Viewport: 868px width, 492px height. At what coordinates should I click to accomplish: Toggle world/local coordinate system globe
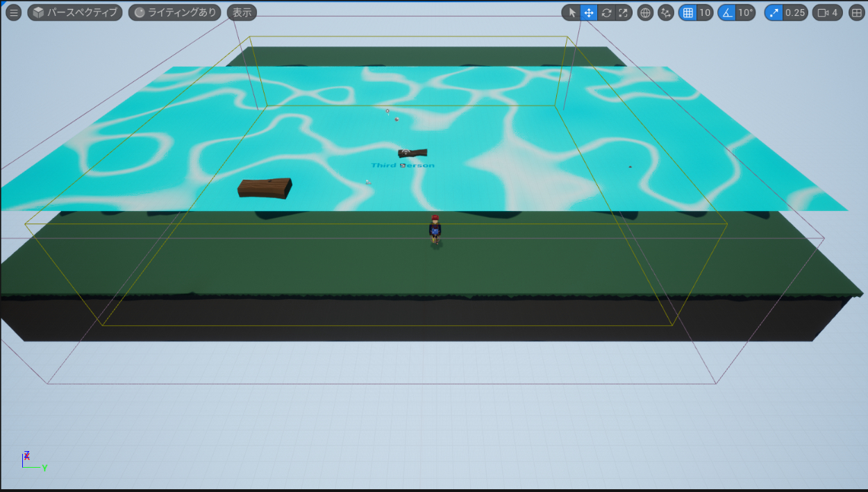[645, 12]
